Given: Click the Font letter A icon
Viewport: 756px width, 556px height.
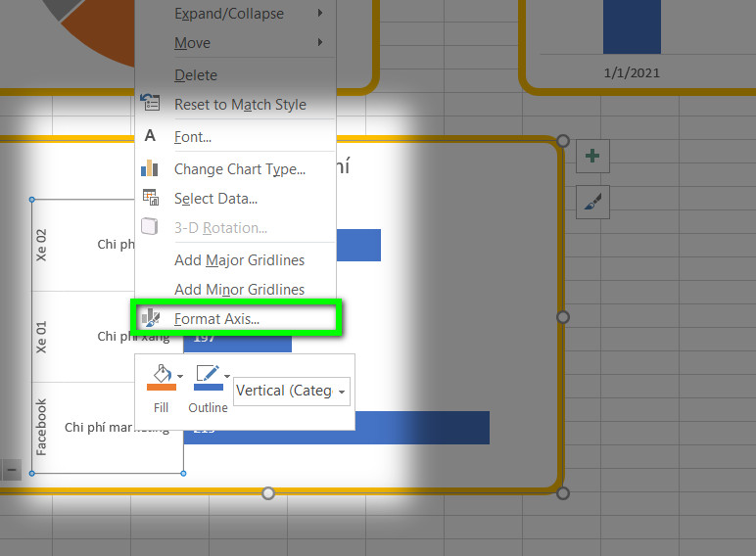Looking at the screenshot, I should click(x=150, y=136).
